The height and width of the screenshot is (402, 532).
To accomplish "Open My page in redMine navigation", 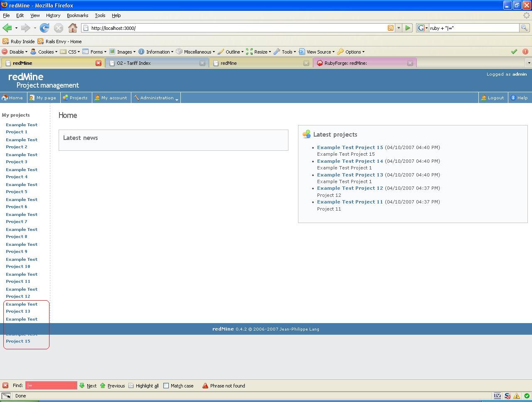I will click(x=43, y=98).
